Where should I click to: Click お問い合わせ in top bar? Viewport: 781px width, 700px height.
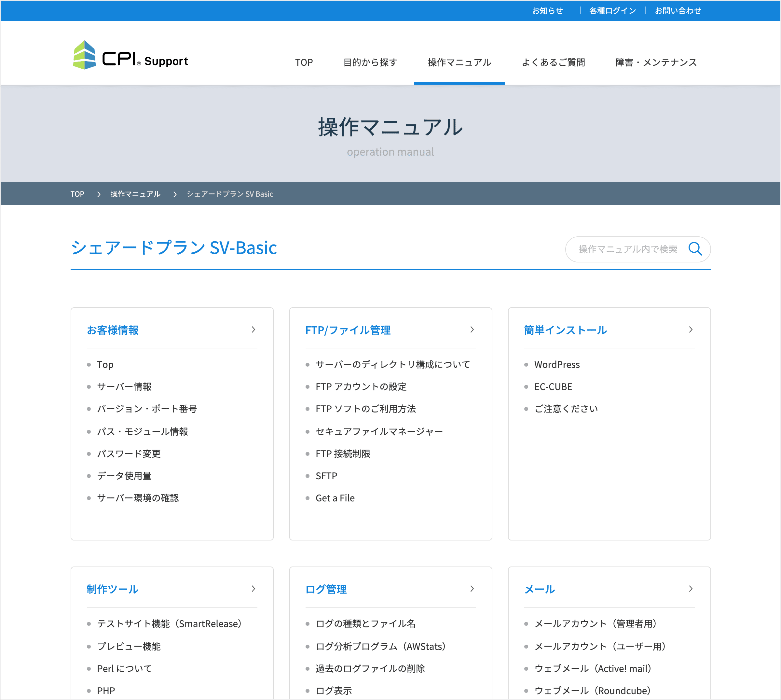click(678, 11)
